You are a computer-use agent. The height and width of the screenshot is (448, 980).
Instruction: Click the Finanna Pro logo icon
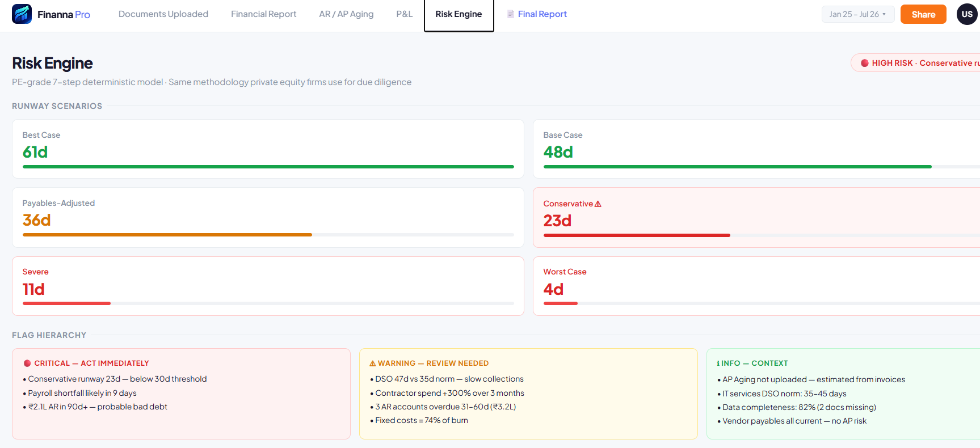(x=22, y=14)
